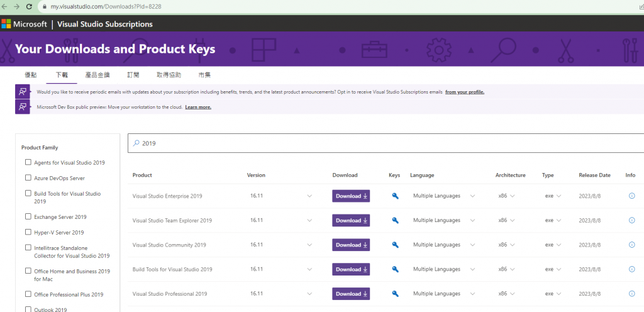Download Visual Studio Community 2019
644x312 pixels.
(x=351, y=245)
